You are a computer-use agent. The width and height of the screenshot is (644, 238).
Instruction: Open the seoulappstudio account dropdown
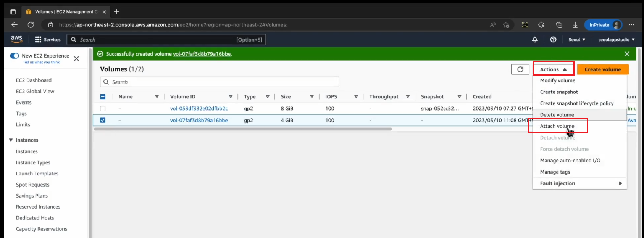pyautogui.click(x=617, y=40)
